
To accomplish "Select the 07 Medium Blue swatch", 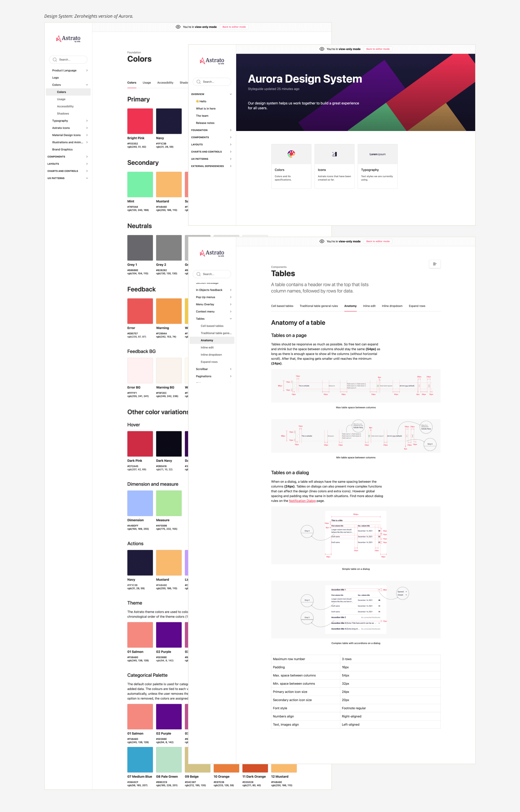I will click(x=140, y=760).
